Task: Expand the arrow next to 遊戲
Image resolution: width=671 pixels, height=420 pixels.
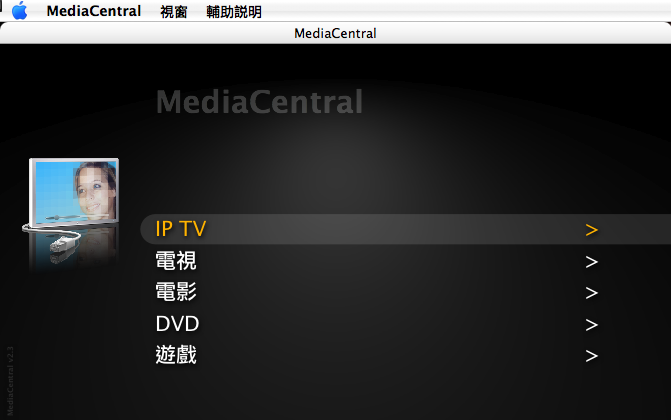Action: (591, 356)
